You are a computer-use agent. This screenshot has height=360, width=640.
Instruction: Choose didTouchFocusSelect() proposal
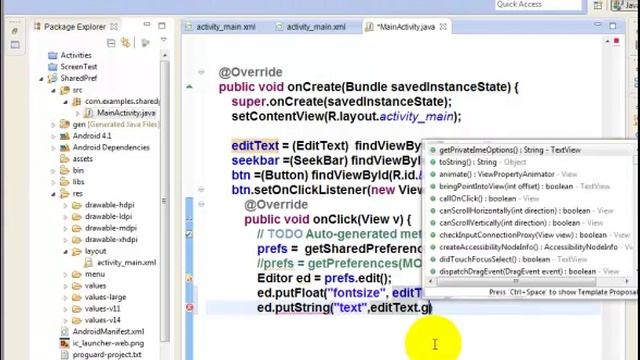coord(531,260)
